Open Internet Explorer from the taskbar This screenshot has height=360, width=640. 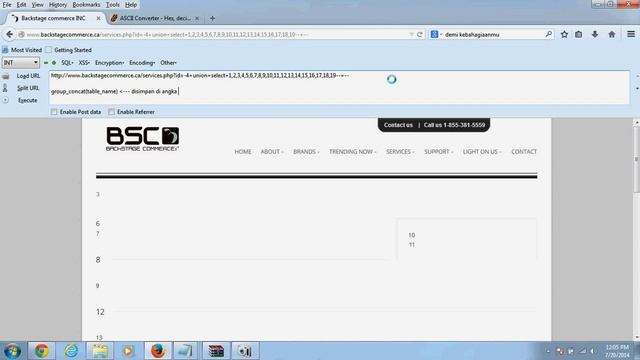[x=71, y=351]
